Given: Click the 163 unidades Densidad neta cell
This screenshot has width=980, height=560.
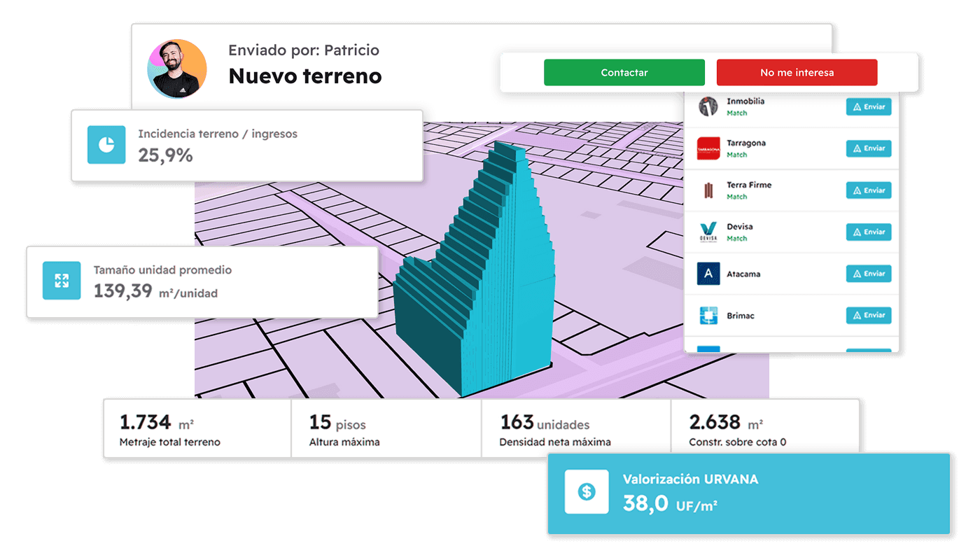Looking at the screenshot, I should (x=576, y=429).
